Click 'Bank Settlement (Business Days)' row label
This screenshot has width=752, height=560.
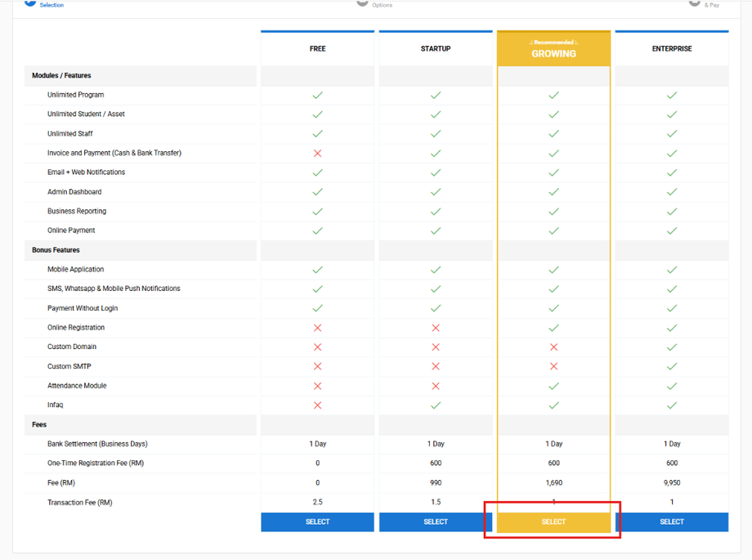pyautogui.click(x=97, y=444)
